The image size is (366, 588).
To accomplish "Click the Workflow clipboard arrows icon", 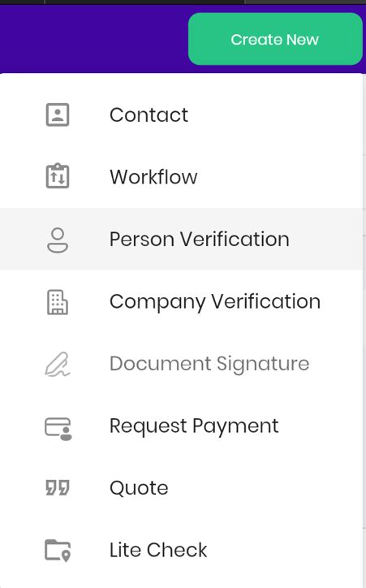I will tap(58, 175).
